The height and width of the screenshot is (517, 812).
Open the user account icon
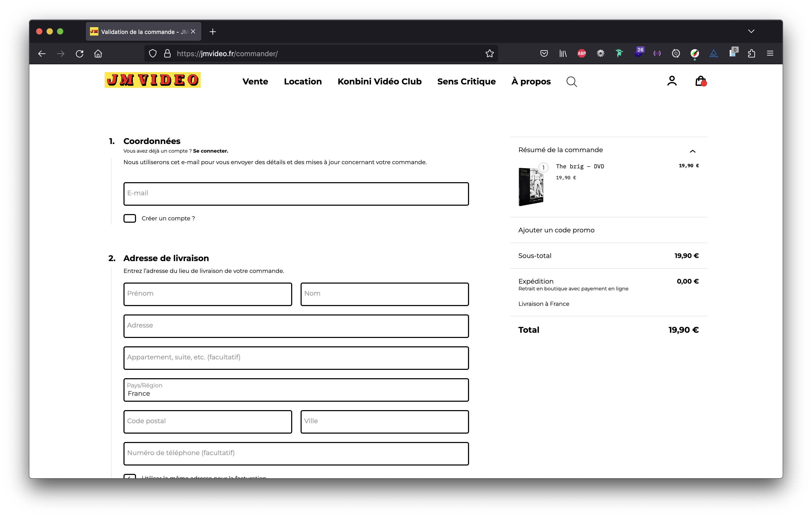pyautogui.click(x=672, y=81)
